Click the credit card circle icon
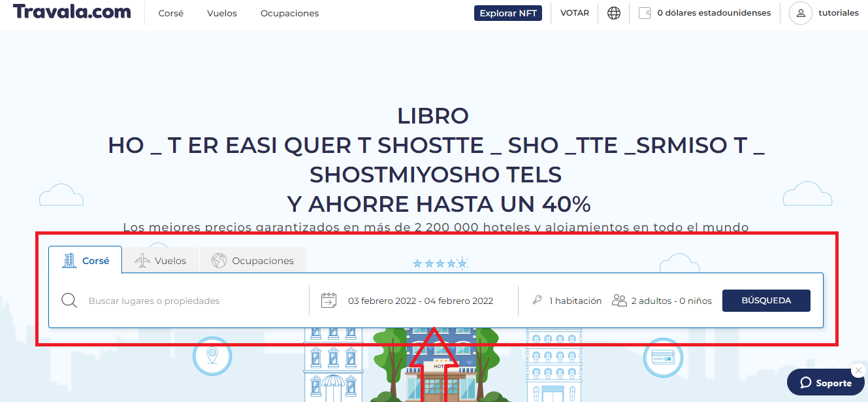 click(x=662, y=356)
